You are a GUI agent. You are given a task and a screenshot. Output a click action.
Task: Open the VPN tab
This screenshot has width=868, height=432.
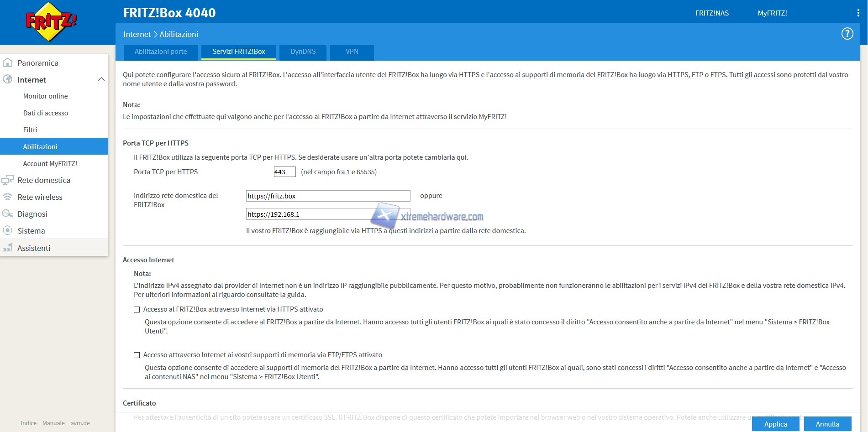352,52
